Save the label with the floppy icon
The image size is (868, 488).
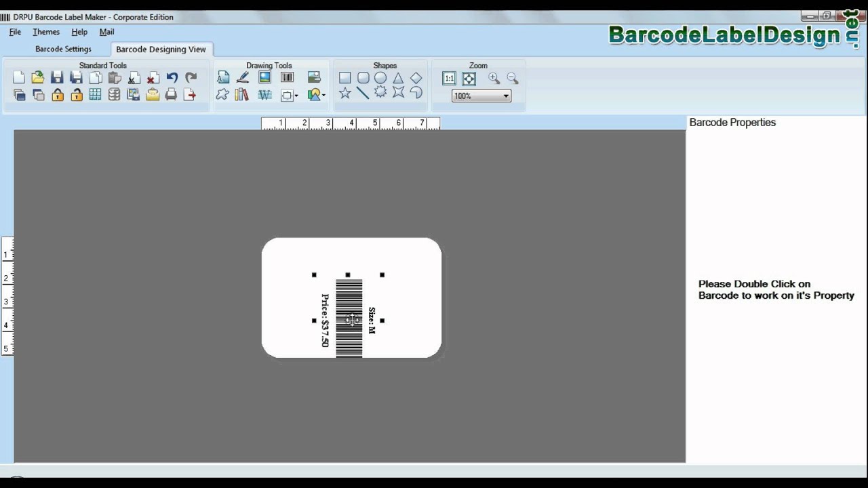click(57, 78)
